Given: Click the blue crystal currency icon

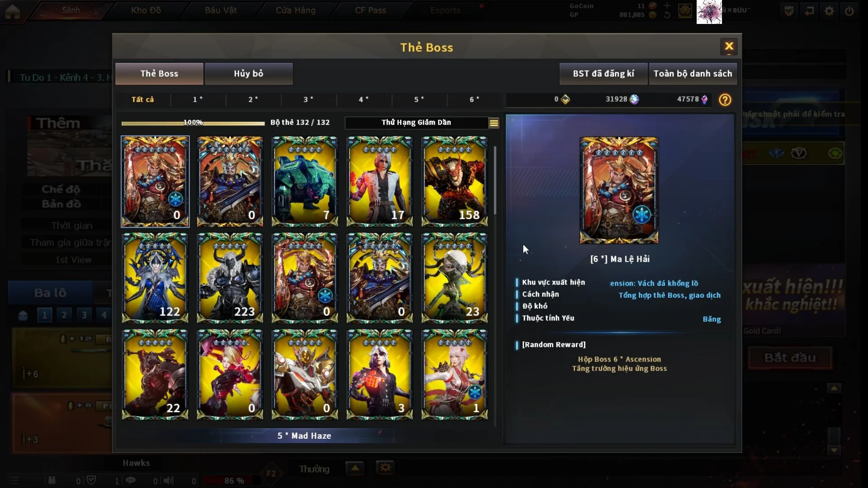Looking at the screenshot, I should click(634, 99).
